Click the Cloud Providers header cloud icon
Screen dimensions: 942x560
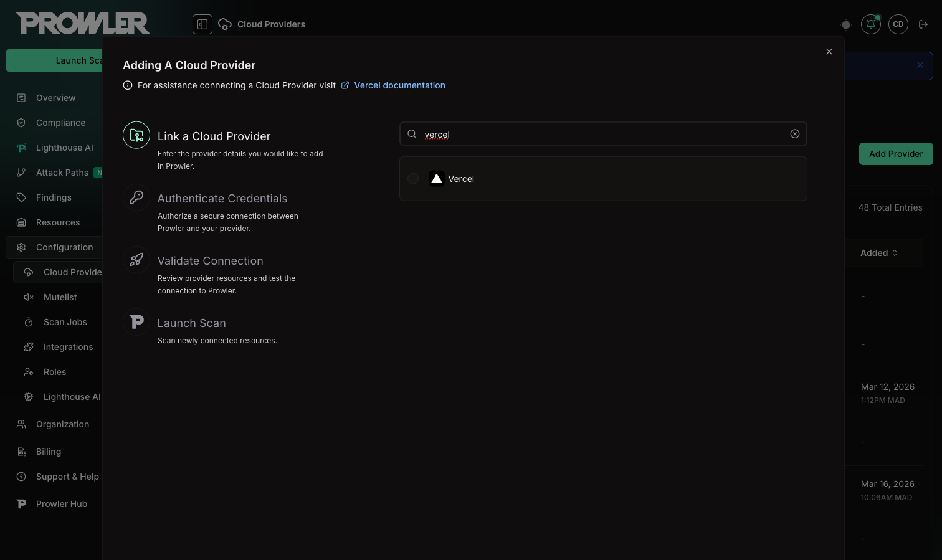[x=225, y=24]
